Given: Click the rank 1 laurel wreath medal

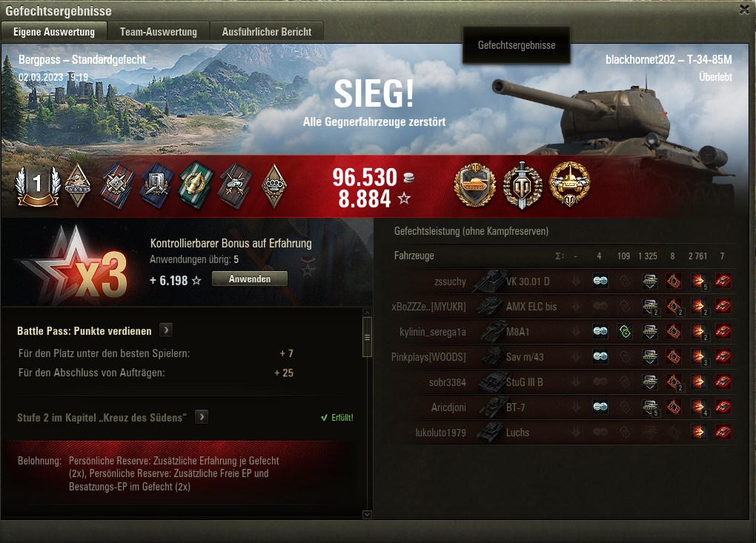Looking at the screenshot, I should pyautogui.click(x=38, y=185).
